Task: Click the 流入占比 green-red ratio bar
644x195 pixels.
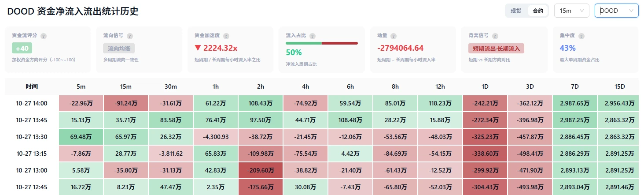Action: tap(322, 43)
